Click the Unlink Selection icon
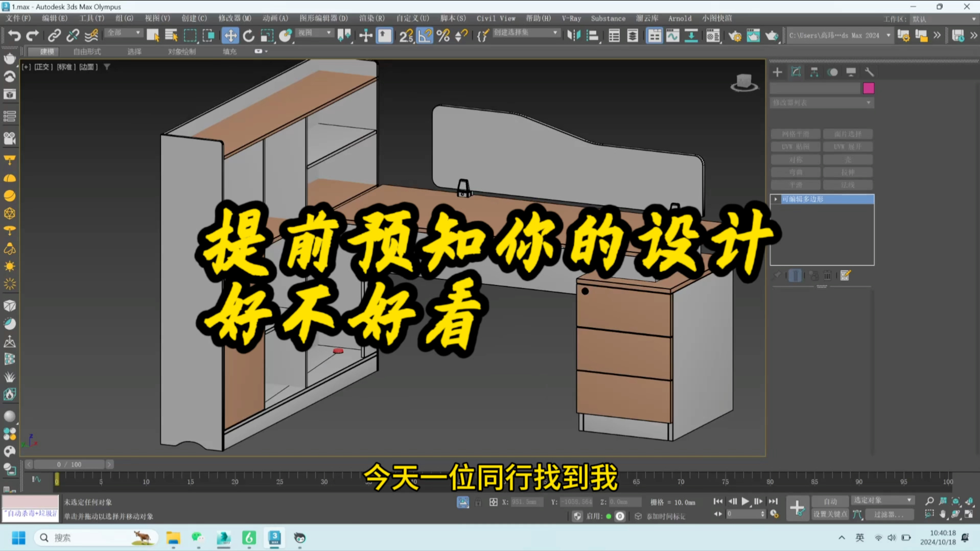 coord(73,36)
